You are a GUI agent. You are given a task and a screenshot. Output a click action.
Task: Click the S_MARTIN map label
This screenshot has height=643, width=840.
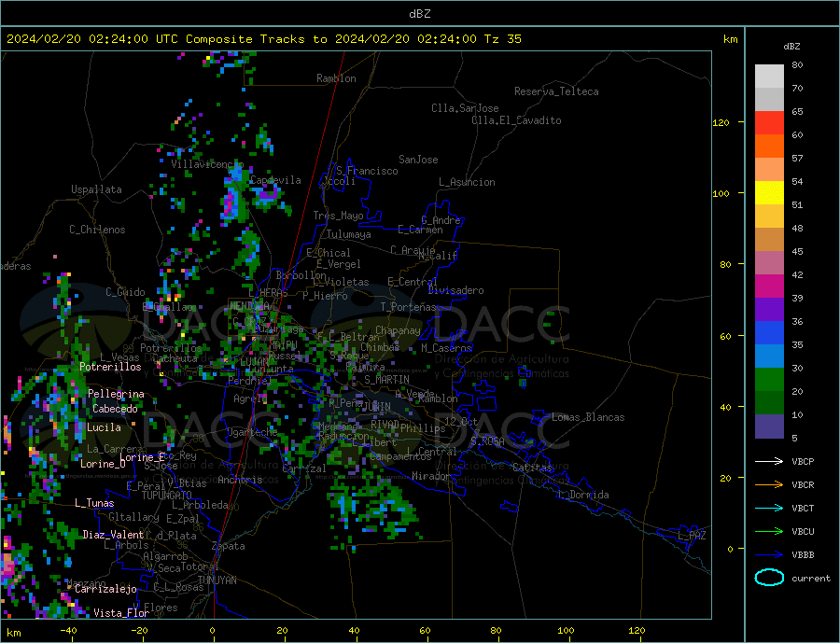[386, 380]
